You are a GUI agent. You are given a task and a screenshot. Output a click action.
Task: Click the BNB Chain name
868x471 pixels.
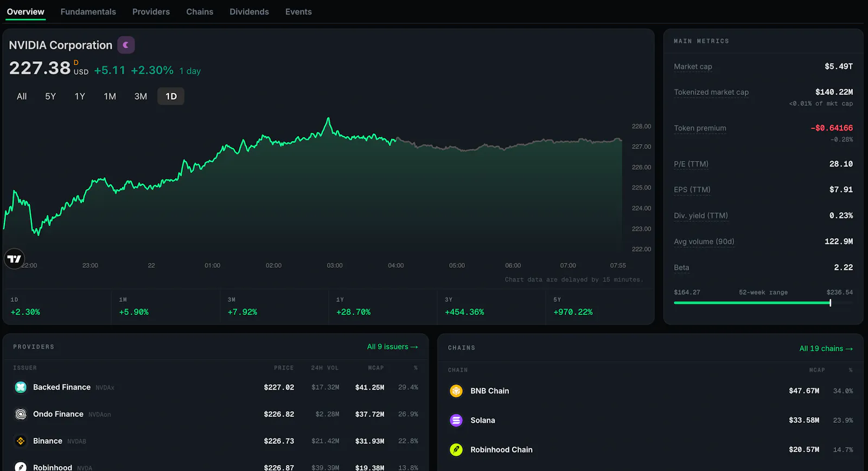490,391
